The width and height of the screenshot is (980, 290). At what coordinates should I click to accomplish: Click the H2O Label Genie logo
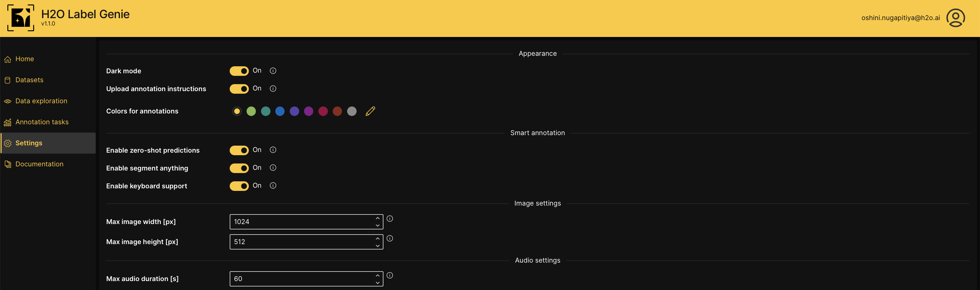click(21, 18)
